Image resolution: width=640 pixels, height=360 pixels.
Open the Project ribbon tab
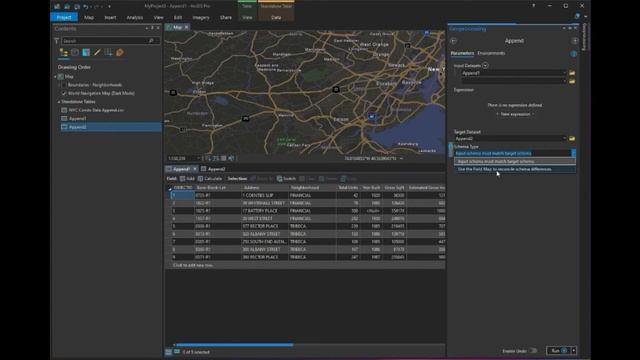click(64, 18)
